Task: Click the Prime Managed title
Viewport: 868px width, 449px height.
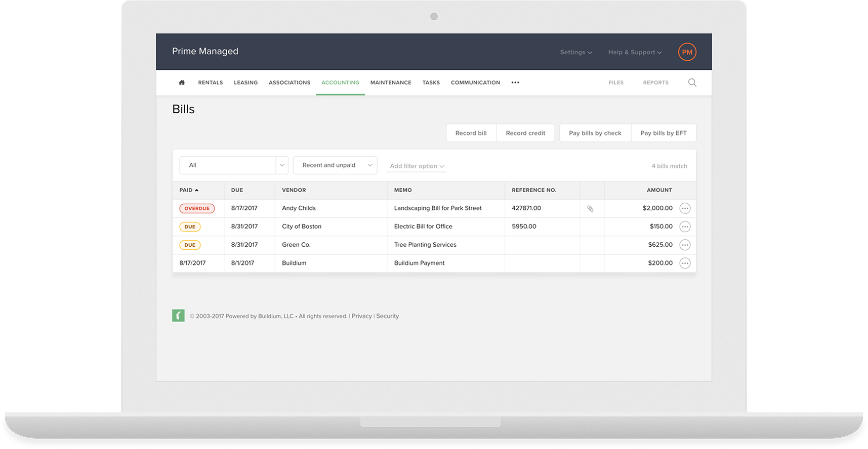Action: pos(205,51)
